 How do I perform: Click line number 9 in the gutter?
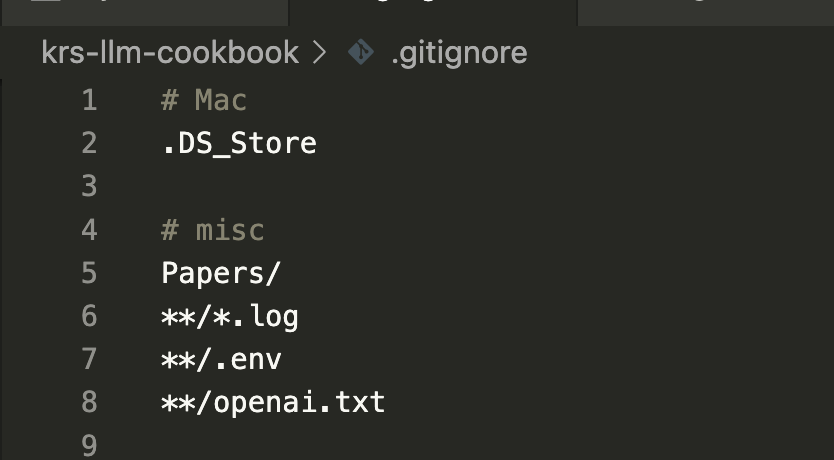pyautogui.click(x=89, y=445)
